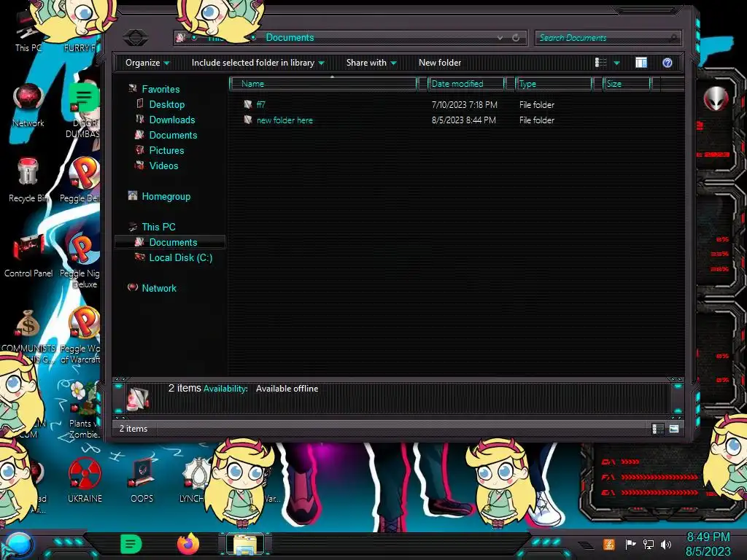The image size is (747, 560).
Task: Select Network in navigation pane
Action: point(158,288)
